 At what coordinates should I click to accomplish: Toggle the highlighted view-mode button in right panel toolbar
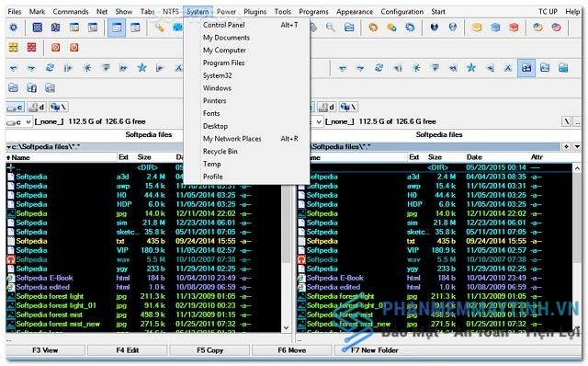(526, 68)
